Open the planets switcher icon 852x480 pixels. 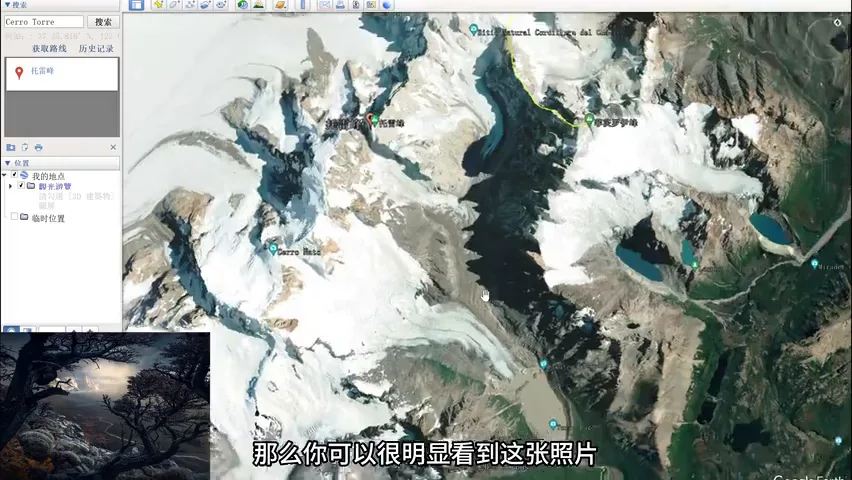click(x=280, y=5)
